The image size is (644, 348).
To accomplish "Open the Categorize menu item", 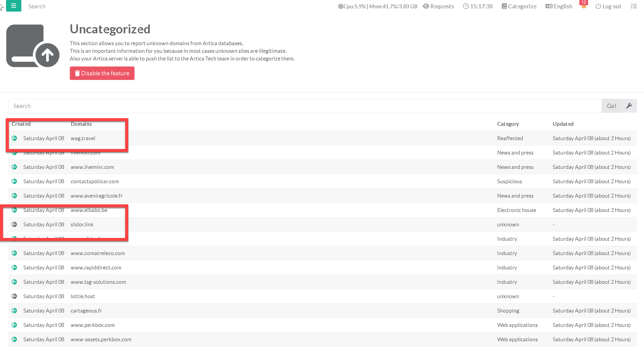I will click(x=519, y=6).
